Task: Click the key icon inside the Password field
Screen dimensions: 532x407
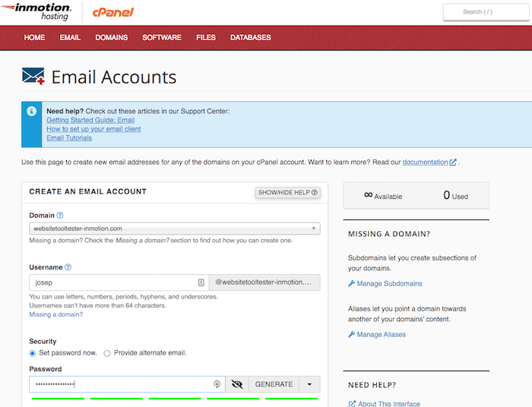Action: (217, 384)
